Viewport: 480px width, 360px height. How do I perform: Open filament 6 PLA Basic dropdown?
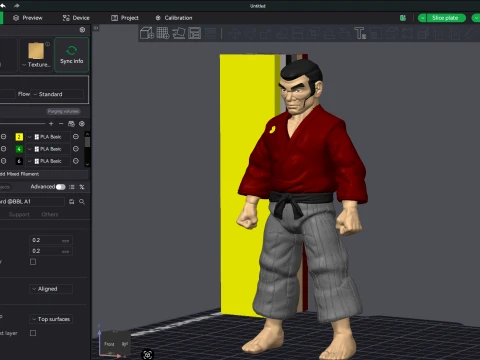point(49,161)
